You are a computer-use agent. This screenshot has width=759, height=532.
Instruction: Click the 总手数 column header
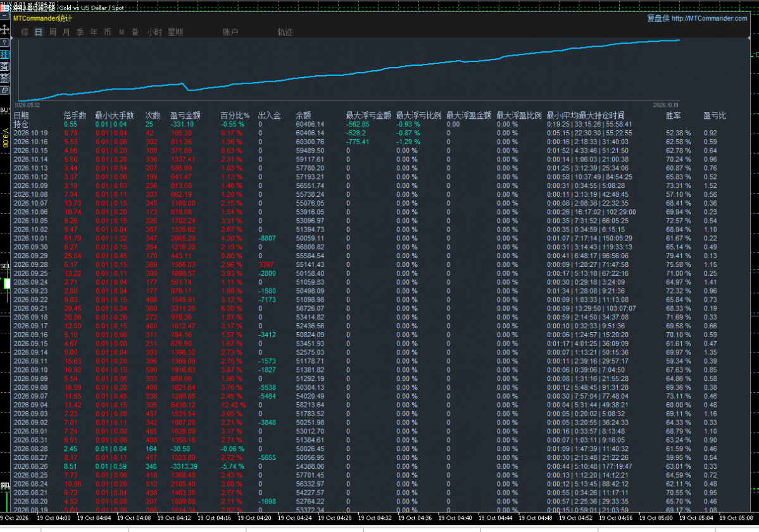[75, 115]
